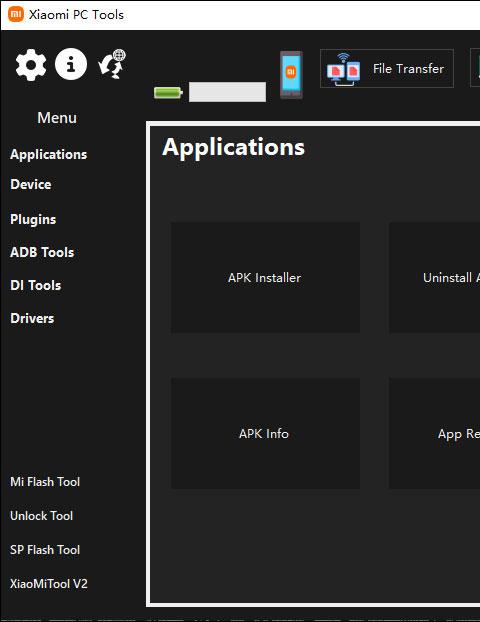The height and width of the screenshot is (622, 480).
Task: Click the update globe refresh icon
Action: (x=112, y=63)
